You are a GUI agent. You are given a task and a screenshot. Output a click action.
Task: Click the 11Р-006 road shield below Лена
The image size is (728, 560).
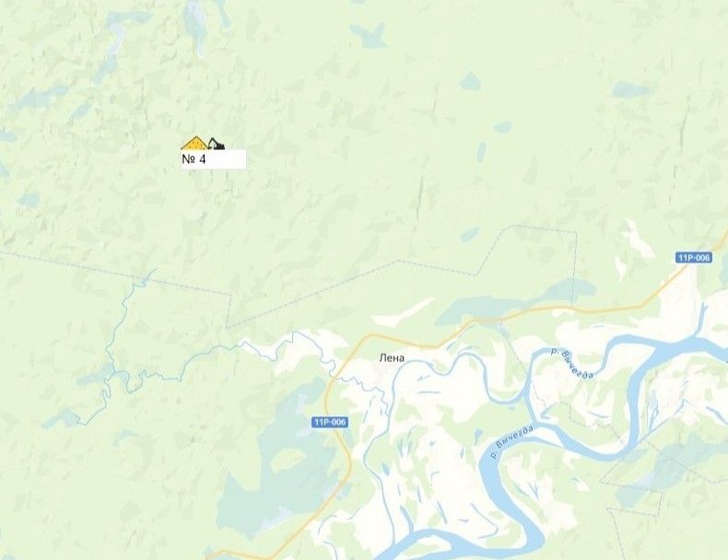330,422
